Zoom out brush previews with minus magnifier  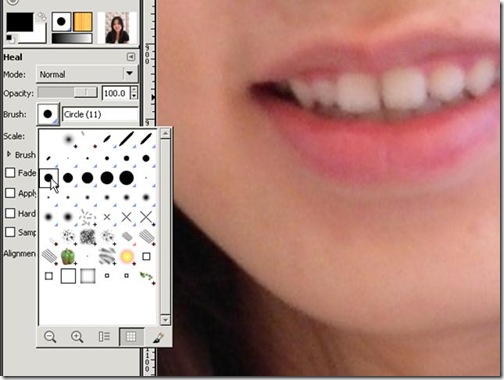pyautogui.click(x=50, y=337)
